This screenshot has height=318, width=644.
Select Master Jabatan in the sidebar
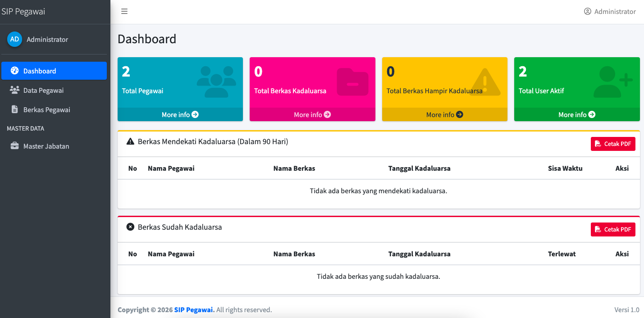[x=46, y=146]
